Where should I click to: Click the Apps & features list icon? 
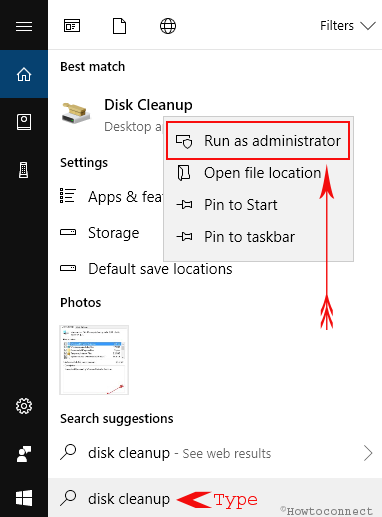tap(68, 196)
